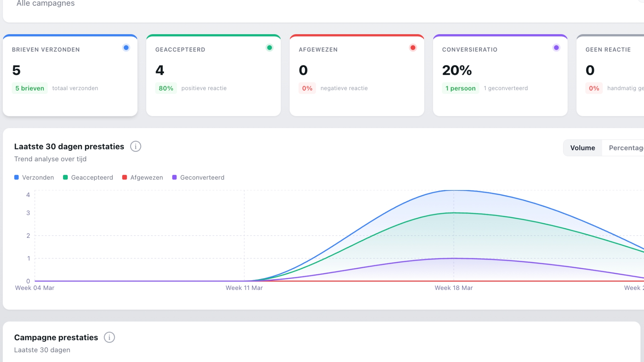644x362 pixels.
Task: Click the Week 11 Mar axis label
Action: tap(244, 288)
